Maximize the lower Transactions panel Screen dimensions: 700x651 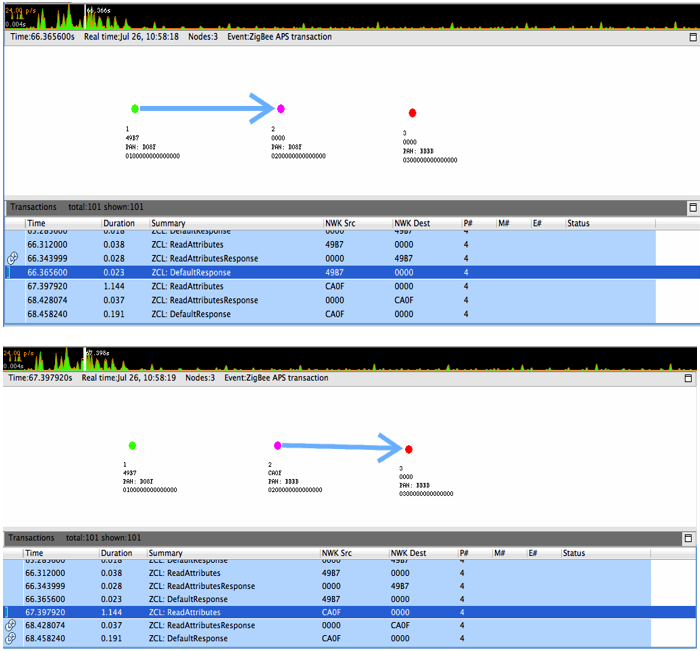pyautogui.click(x=688, y=538)
